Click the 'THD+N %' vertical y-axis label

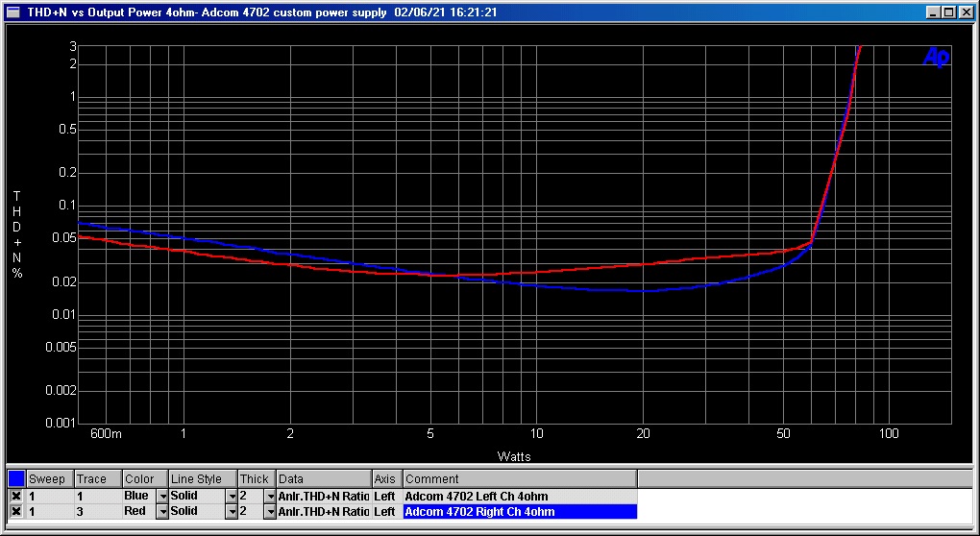[x=17, y=235]
